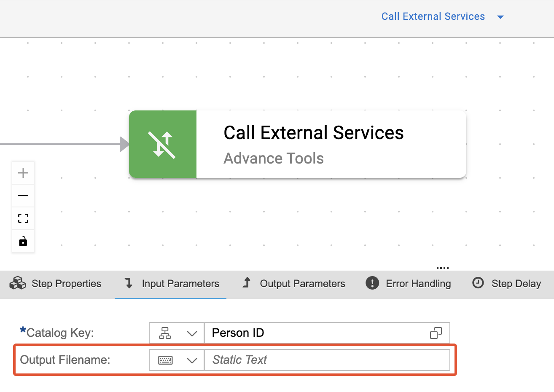Image resolution: width=554 pixels, height=392 pixels.
Task: Zoom out using the minus button
Action: click(23, 196)
